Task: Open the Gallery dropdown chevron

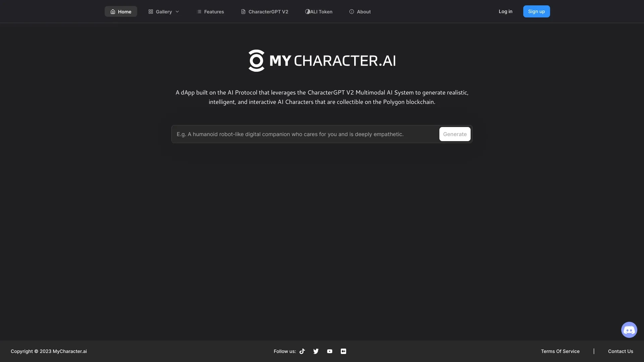Action: (177, 11)
